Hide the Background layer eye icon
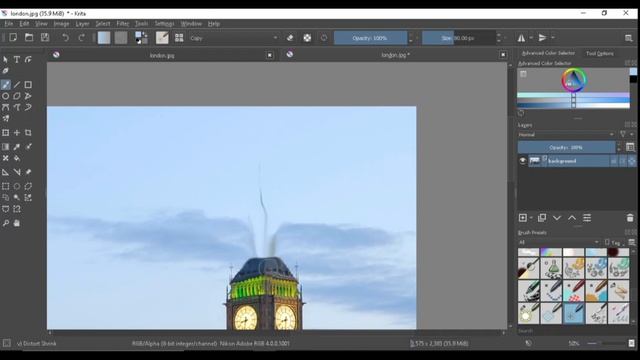 [x=522, y=161]
